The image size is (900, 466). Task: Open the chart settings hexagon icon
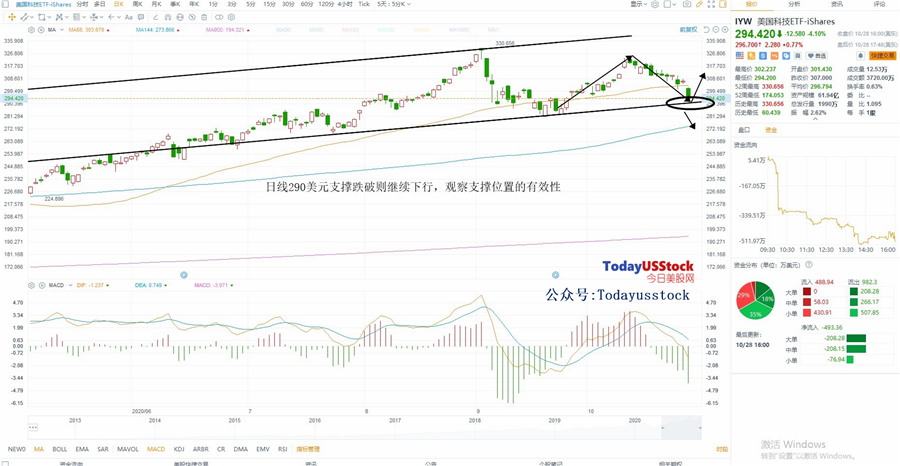tap(655, 4)
